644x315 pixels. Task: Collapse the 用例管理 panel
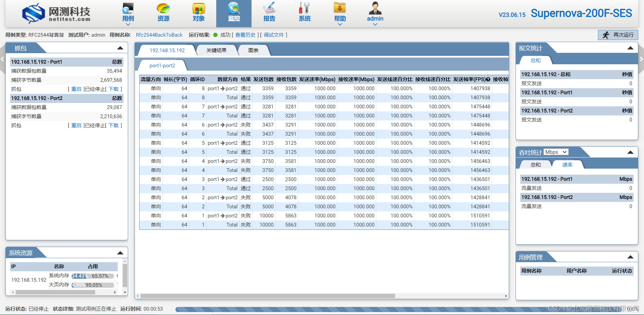[630, 257]
